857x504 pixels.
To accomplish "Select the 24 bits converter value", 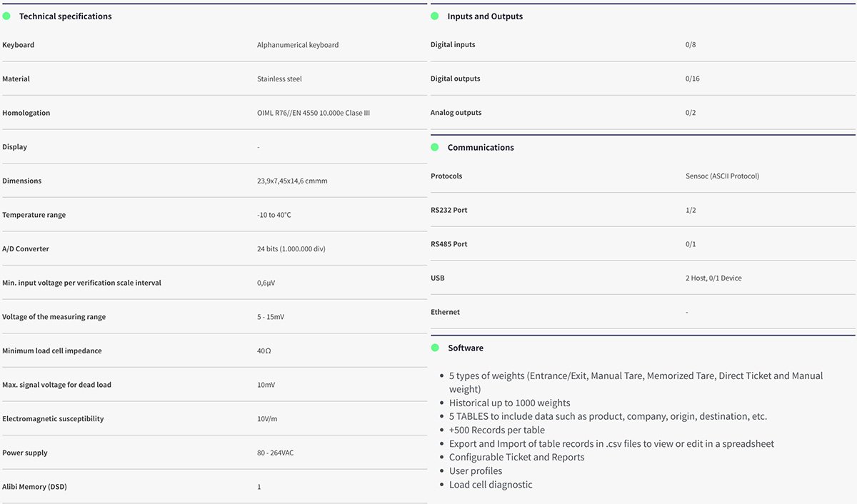I will tap(293, 249).
